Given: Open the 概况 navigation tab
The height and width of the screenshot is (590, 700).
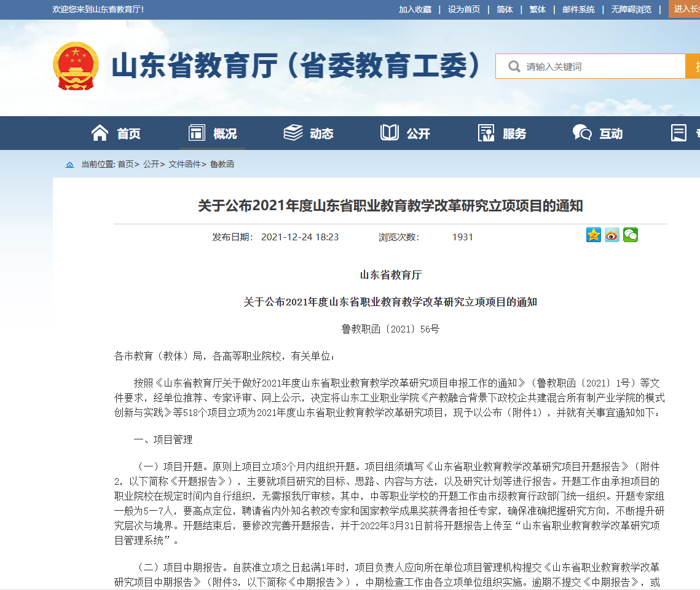Looking at the screenshot, I should [213, 133].
